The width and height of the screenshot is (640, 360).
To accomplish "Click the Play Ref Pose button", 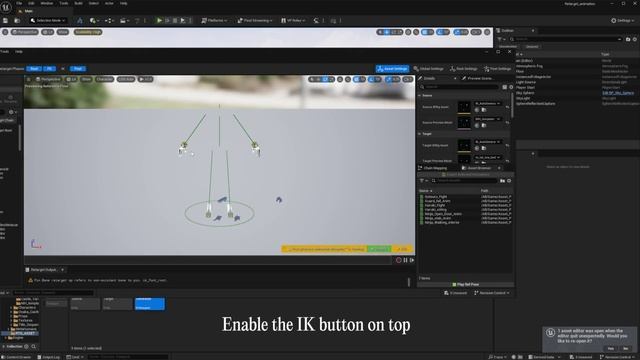I will (x=465, y=284).
